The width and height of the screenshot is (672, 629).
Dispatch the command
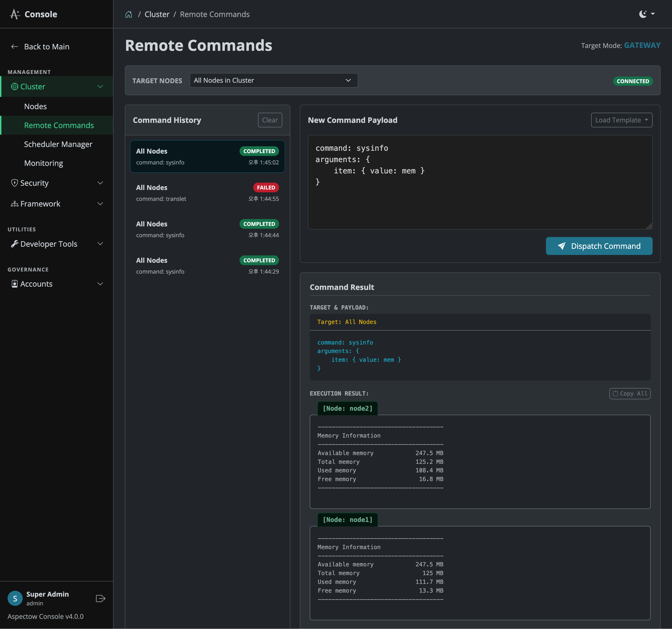(x=599, y=246)
